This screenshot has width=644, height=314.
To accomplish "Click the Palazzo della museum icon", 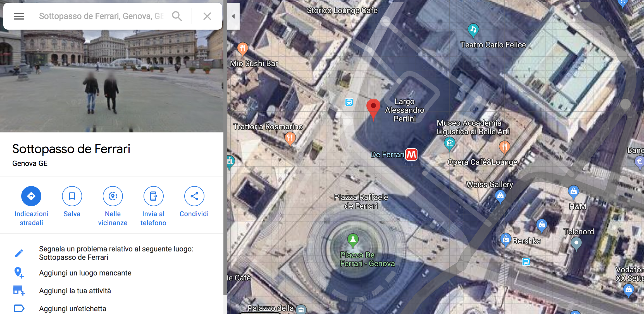I will coord(301,310).
